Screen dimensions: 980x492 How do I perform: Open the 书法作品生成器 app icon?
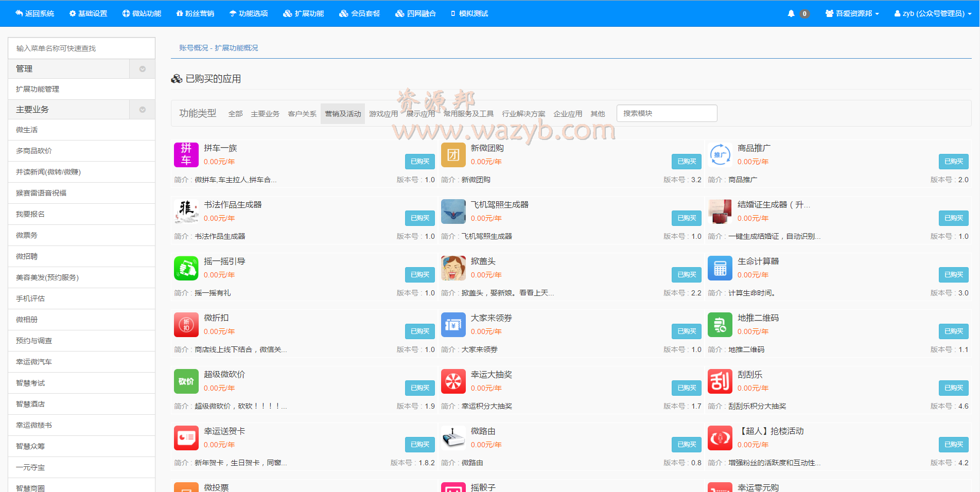[x=186, y=212]
